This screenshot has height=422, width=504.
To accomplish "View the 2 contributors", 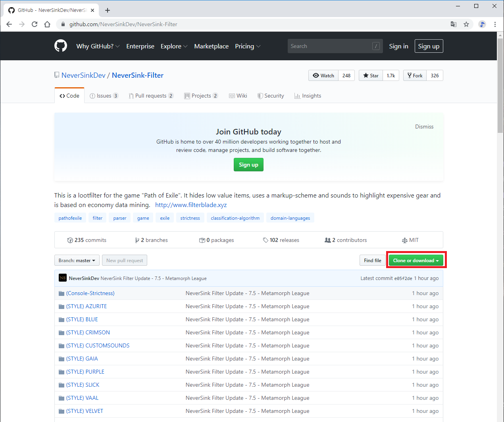I will [346, 240].
